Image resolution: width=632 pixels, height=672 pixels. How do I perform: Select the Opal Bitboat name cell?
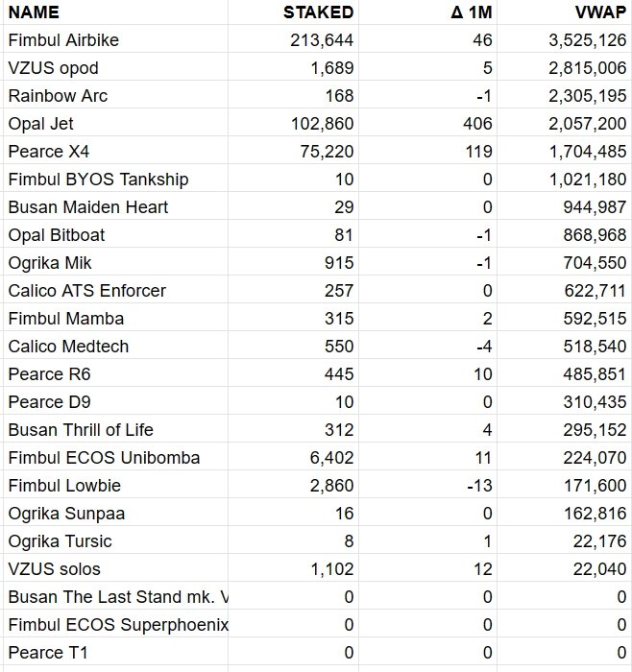click(57, 235)
